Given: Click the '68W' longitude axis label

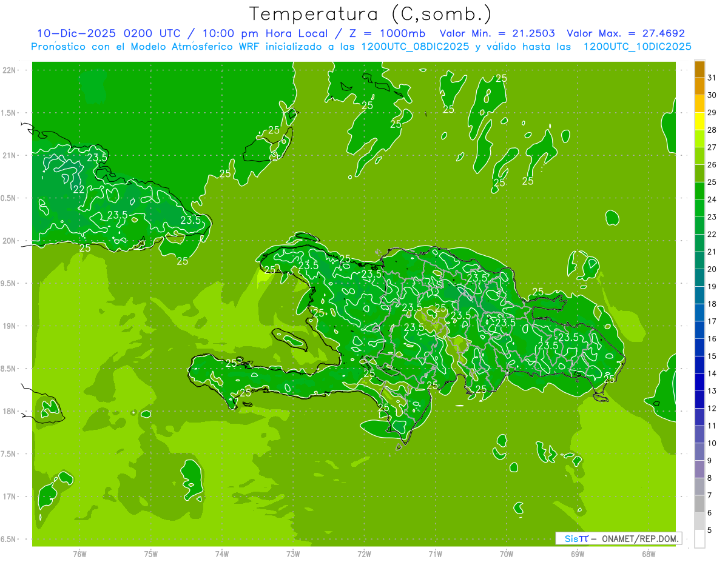Looking at the screenshot, I should [x=649, y=554].
